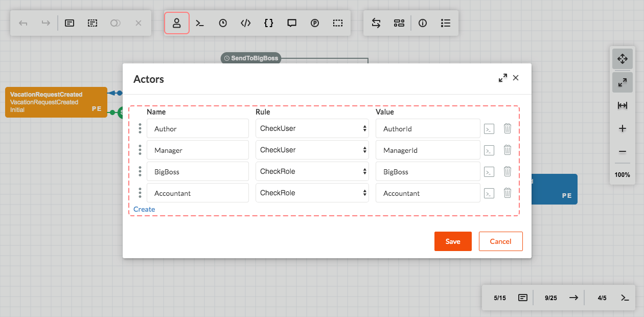Select the SendToBigBoss timer label

(251, 58)
